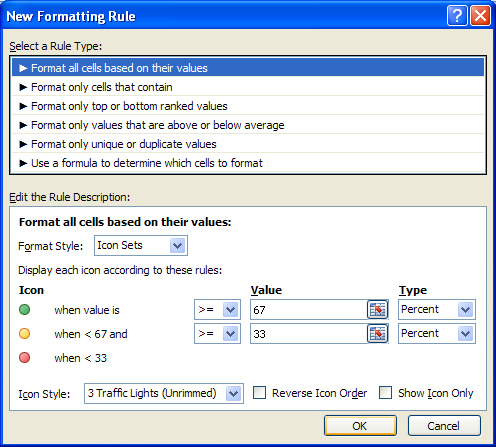Click 'Edit the Rule Description' label
Viewport: 496px width, 447px height.
pyautogui.click(x=70, y=197)
